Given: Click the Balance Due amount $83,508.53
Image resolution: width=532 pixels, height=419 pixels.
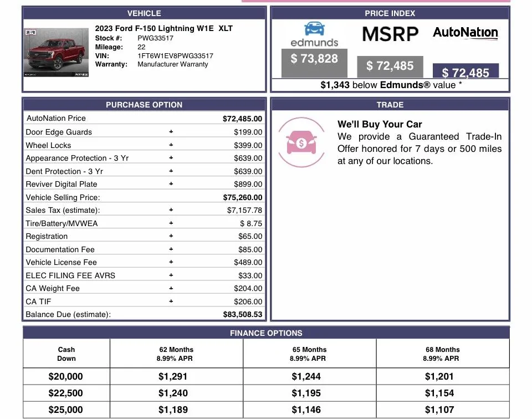Looking at the screenshot, I should click(243, 314).
